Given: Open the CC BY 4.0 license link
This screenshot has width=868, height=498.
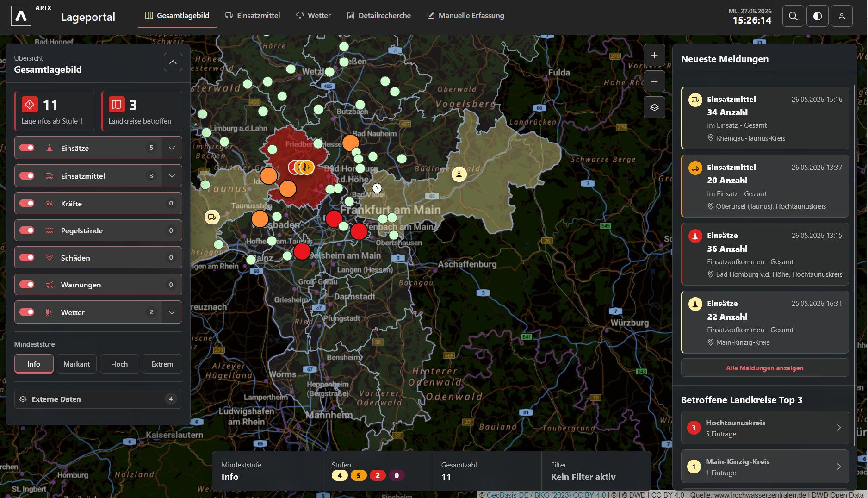Looking at the screenshot, I should [589, 495].
